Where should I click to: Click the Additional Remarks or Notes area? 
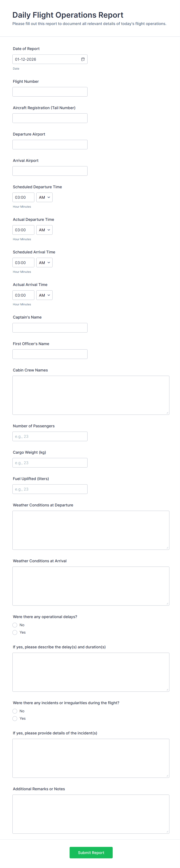tap(91, 814)
